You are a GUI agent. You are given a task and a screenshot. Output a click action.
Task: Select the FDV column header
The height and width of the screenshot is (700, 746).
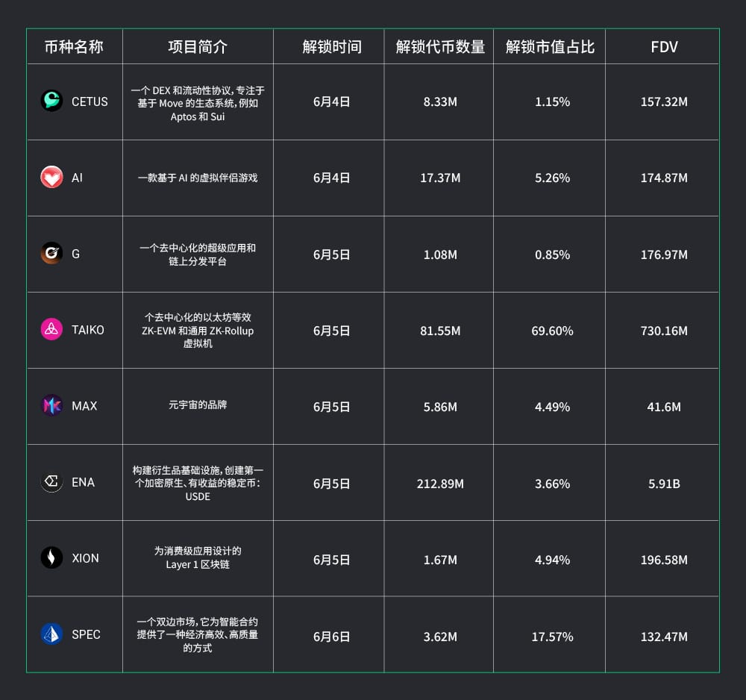664,46
